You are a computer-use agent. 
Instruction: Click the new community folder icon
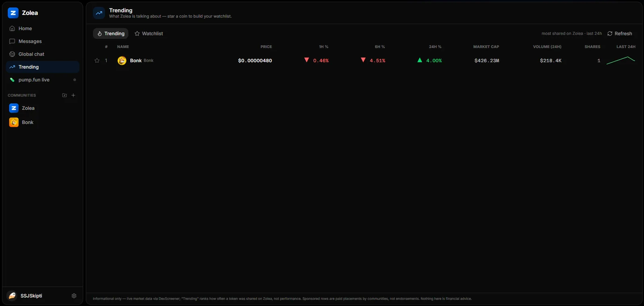coord(64,95)
